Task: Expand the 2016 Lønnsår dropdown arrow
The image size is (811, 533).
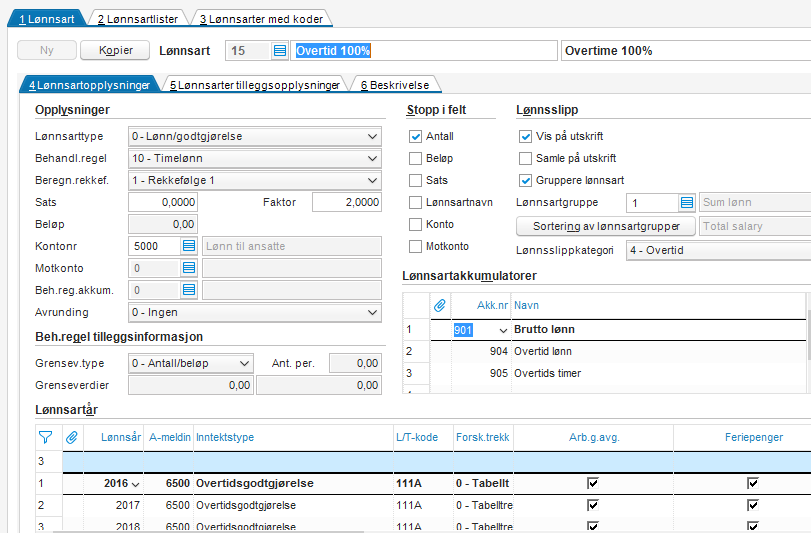Action: pos(136,484)
